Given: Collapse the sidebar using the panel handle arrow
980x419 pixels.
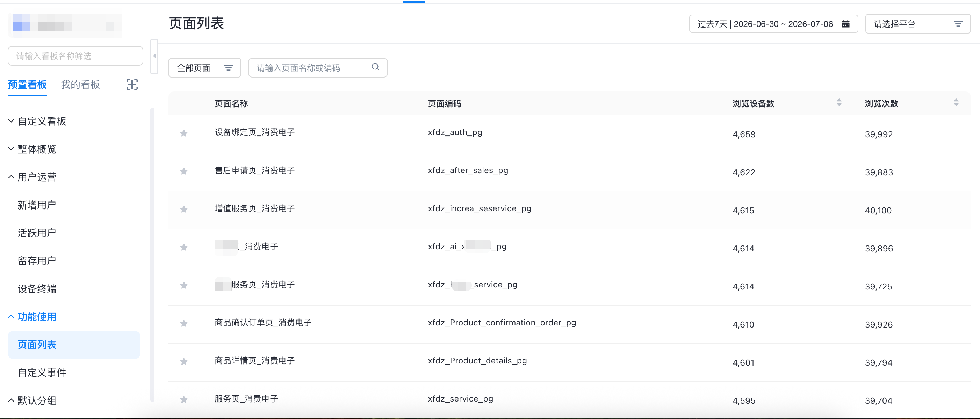Looking at the screenshot, I should pos(154,56).
